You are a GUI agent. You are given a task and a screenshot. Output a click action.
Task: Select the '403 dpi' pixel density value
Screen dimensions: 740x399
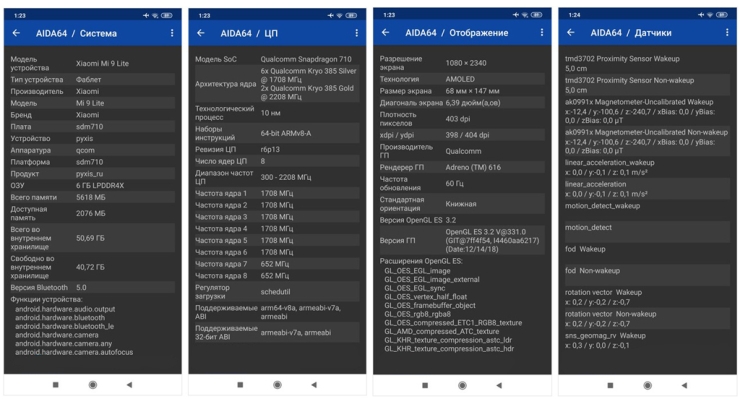(x=458, y=119)
